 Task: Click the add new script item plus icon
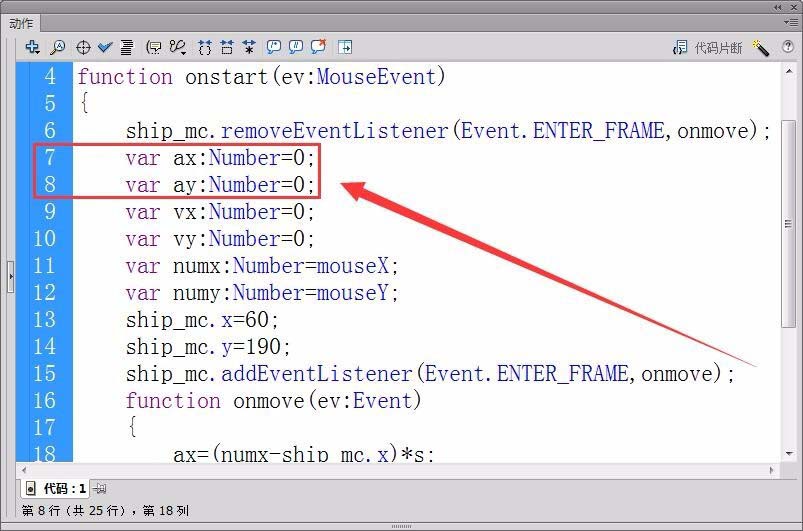pos(32,47)
